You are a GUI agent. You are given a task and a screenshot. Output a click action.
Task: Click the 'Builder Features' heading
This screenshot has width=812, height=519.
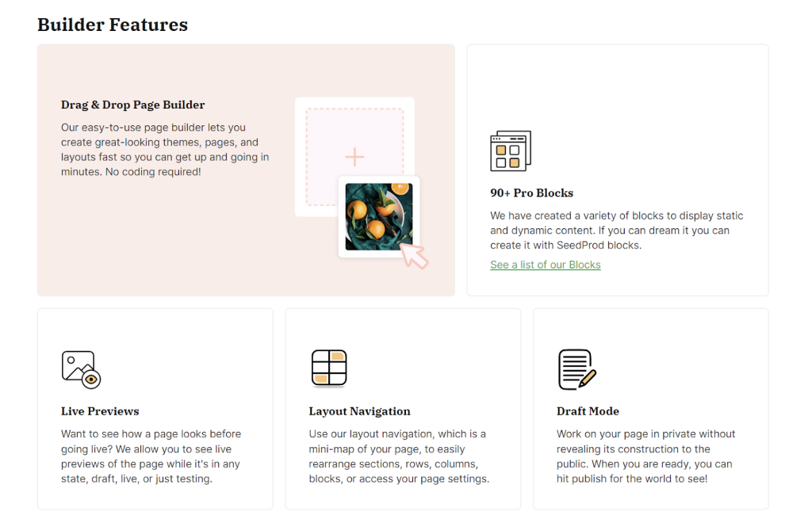pyautogui.click(x=113, y=25)
